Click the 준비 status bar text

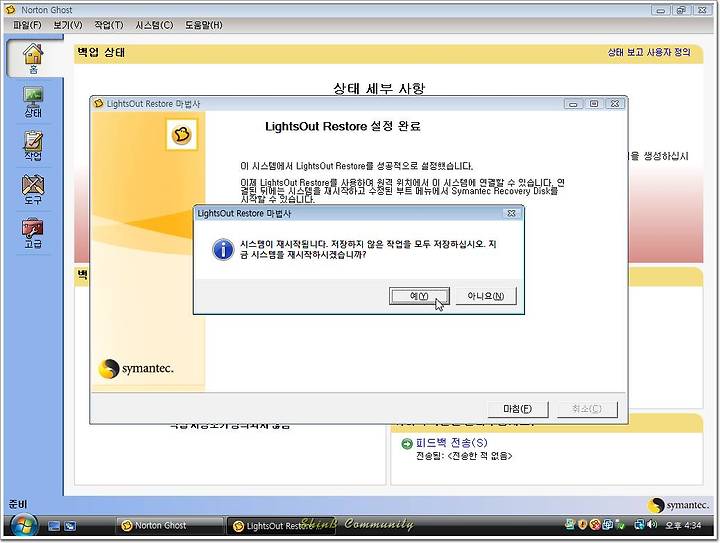click(18, 504)
